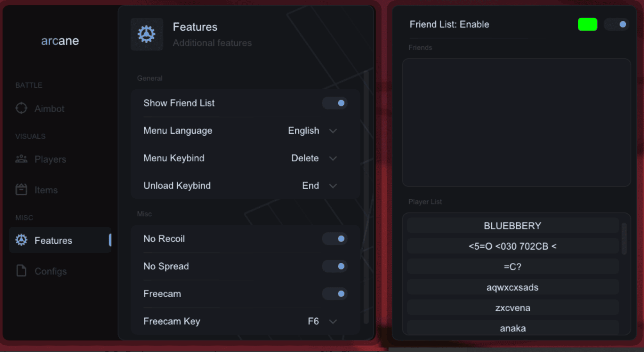The image size is (644, 352).
Task: Switch off the Friend List Enable toggle
Action: coord(616,24)
